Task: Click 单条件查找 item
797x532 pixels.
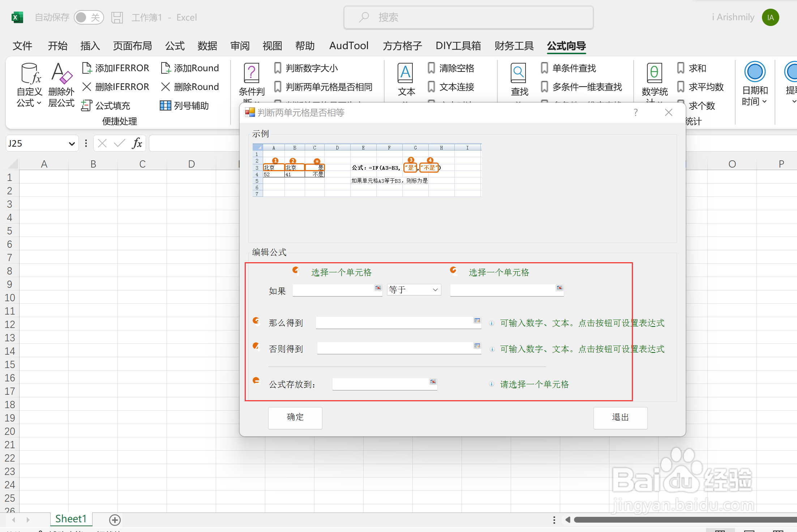Action: pyautogui.click(x=568, y=68)
